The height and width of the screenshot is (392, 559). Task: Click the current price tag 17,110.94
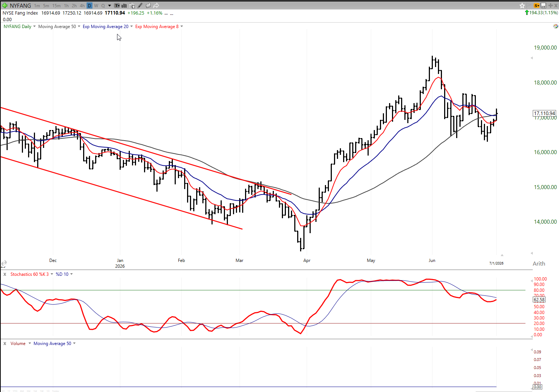545,113
